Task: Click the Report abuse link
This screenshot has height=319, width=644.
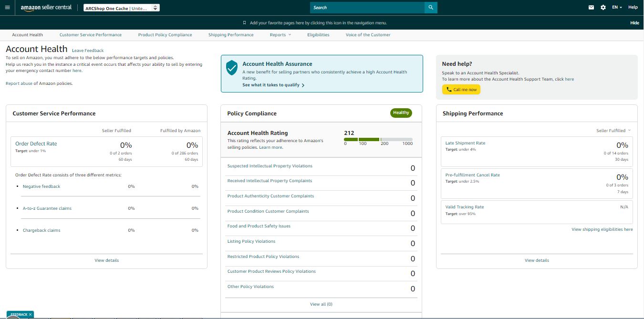Action: pyautogui.click(x=19, y=83)
